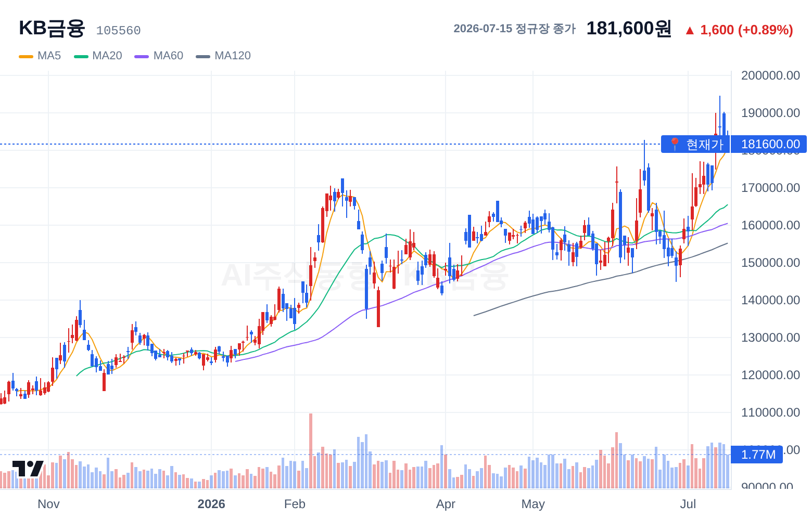The height and width of the screenshot is (518, 812).
Task: Click the Nov label on time axis
Action: [x=48, y=504]
